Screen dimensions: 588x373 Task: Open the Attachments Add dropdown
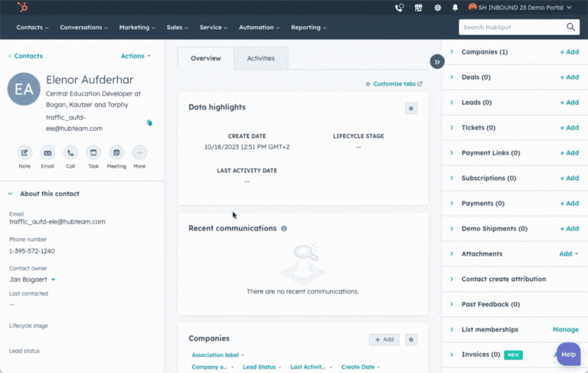tap(569, 254)
